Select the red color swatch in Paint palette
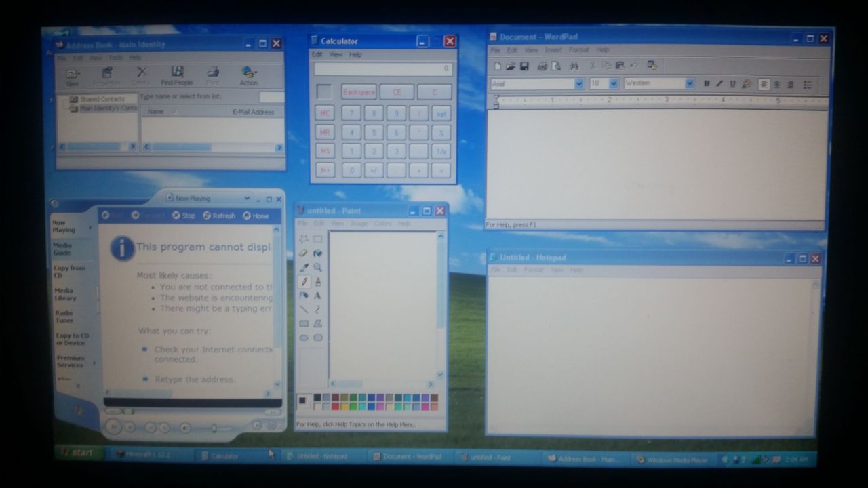 [x=335, y=407]
